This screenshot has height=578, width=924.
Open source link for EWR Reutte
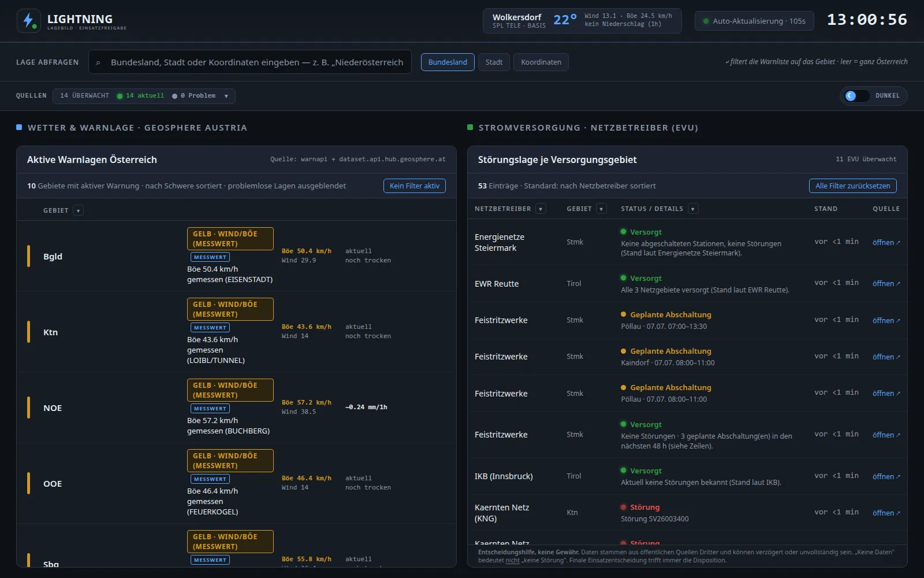click(886, 283)
